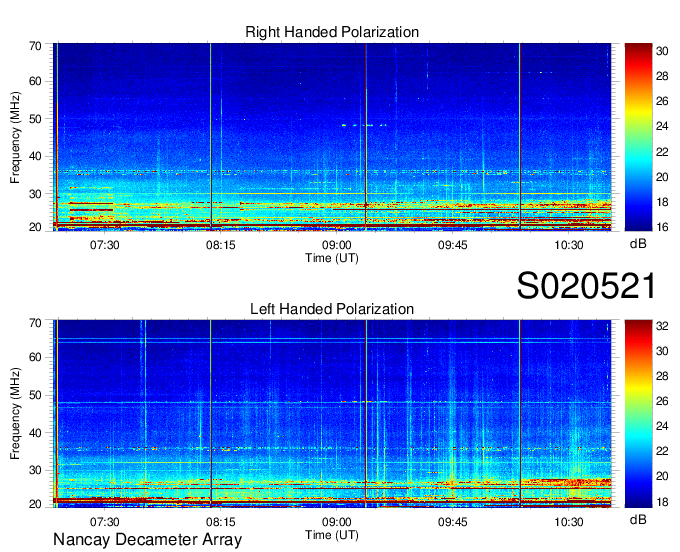Click 08:15 tick under Left Handed plot

tap(220, 521)
